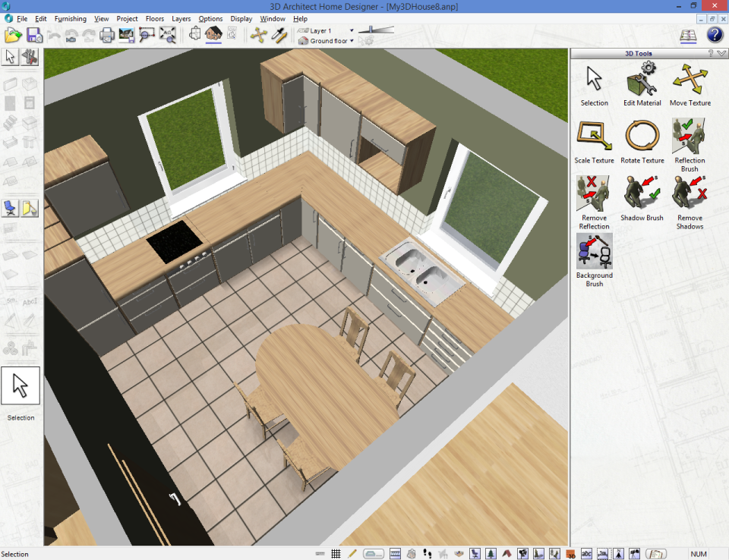Toggle the red roof visibility in status bar
Viewport: 729px width, 560px height.
click(507, 553)
